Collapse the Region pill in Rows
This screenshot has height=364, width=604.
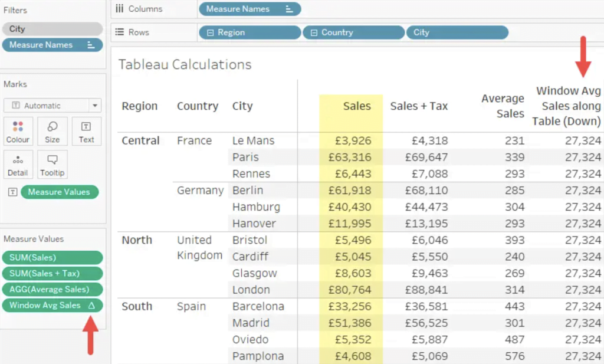pyautogui.click(x=211, y=32)
